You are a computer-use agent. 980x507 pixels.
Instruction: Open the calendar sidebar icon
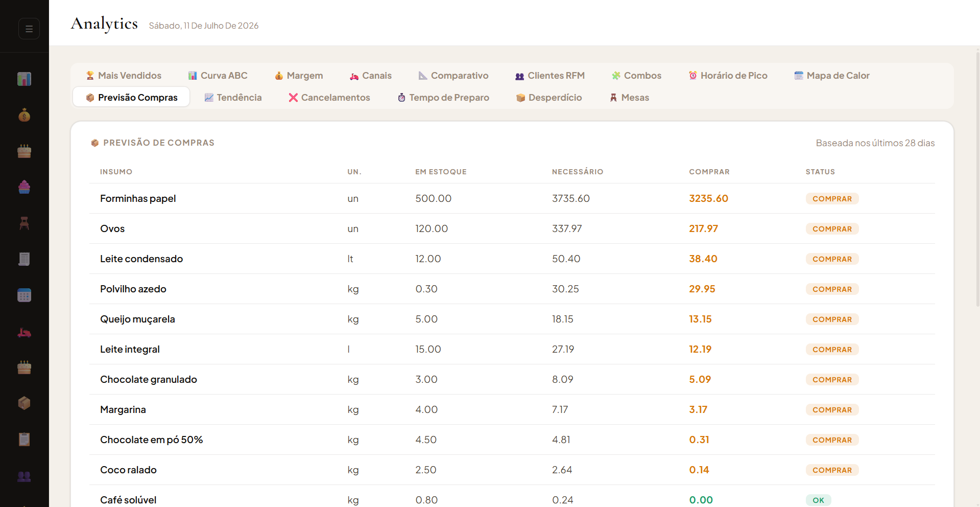pyautogui.click(x=24, y=295)
